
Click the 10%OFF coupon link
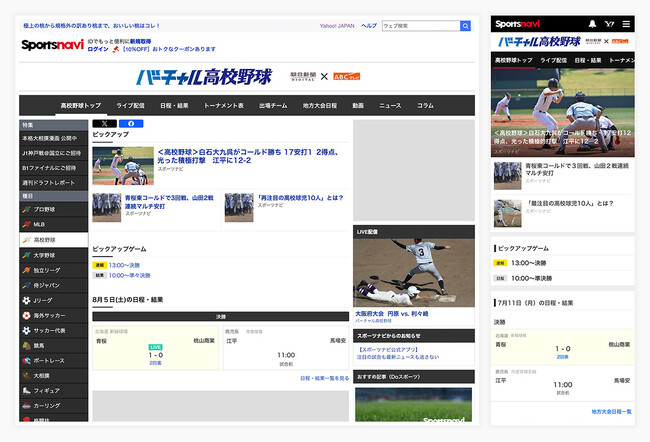click(168, 49)
